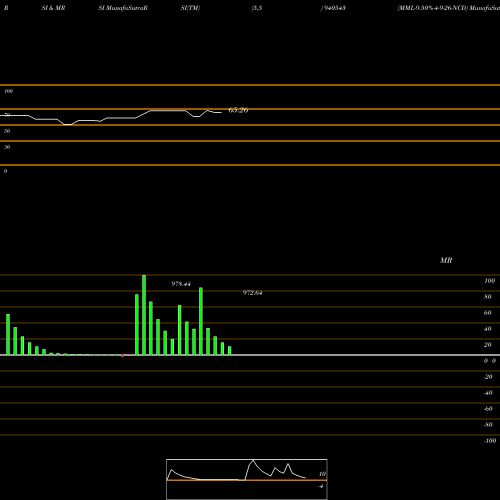Click the MR axis label 60
Screen dimensions: 500x500
(488, 313)
